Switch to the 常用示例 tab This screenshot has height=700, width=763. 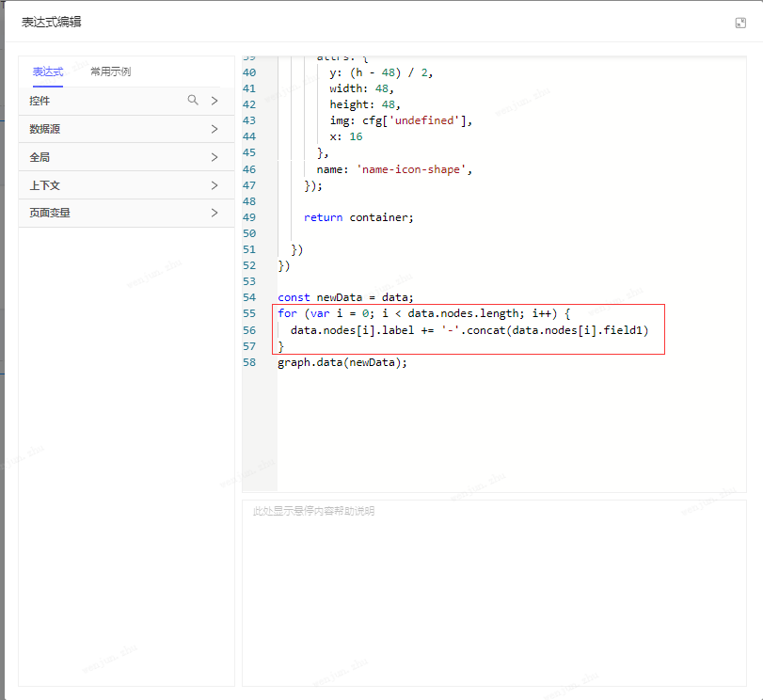tap(110, 72)
